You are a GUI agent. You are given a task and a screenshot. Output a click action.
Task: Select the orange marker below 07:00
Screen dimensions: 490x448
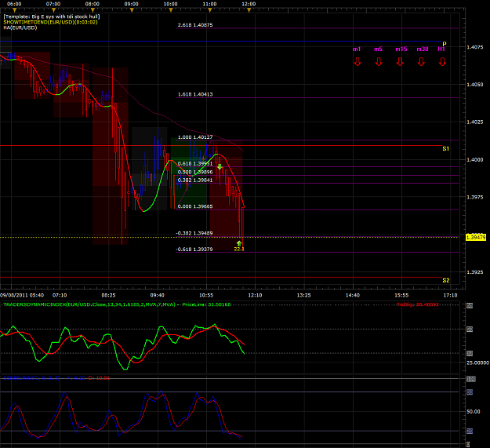click(53, 10)
